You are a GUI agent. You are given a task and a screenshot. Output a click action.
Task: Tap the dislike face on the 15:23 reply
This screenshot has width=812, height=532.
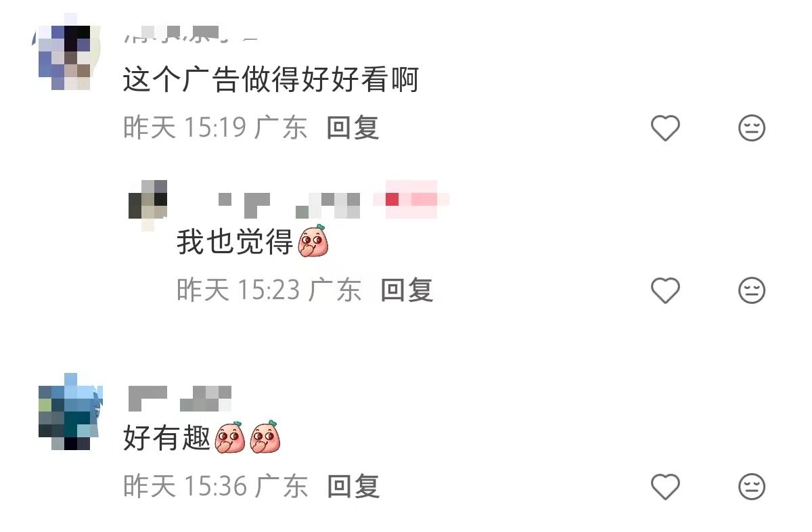(751, 290)
